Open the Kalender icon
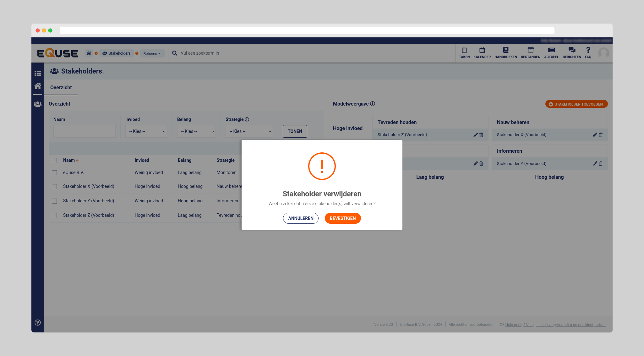 coord(482,50)
